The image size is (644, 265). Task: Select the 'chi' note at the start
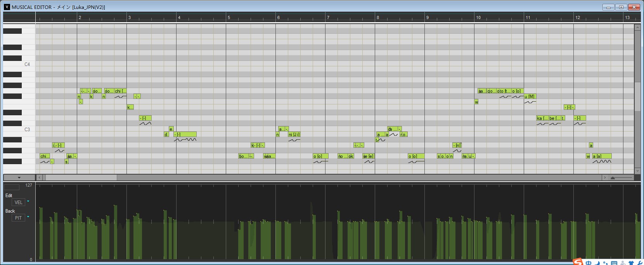point(45,156)
